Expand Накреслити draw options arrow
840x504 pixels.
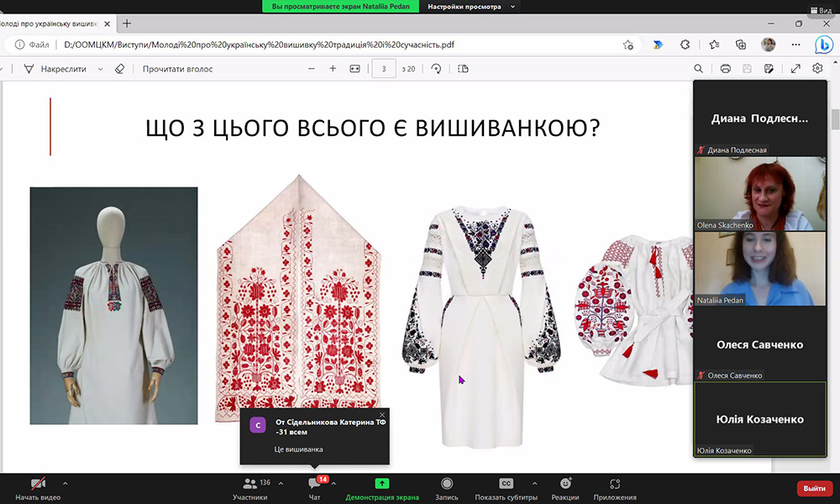point(100,69)
